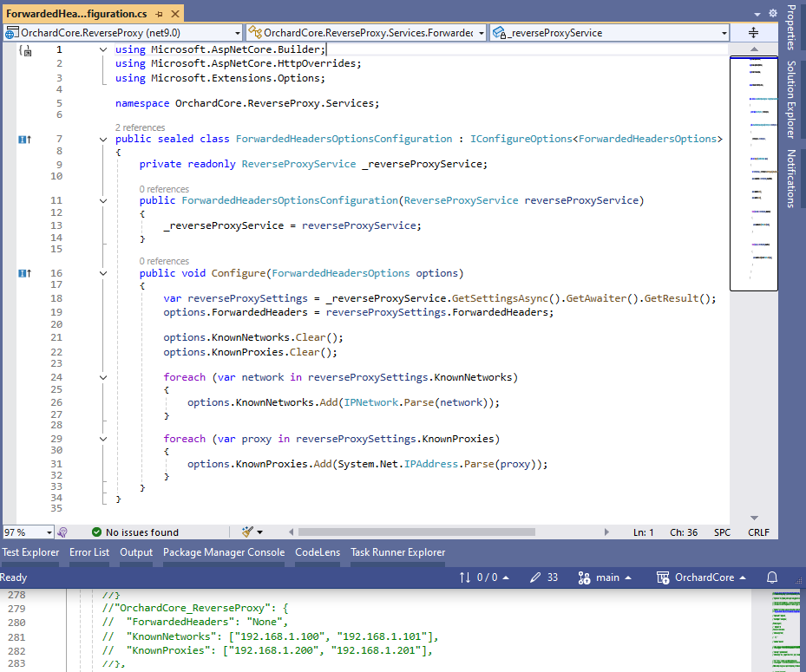Collapse the foreach proxy loop at line 29

point(103,440)
